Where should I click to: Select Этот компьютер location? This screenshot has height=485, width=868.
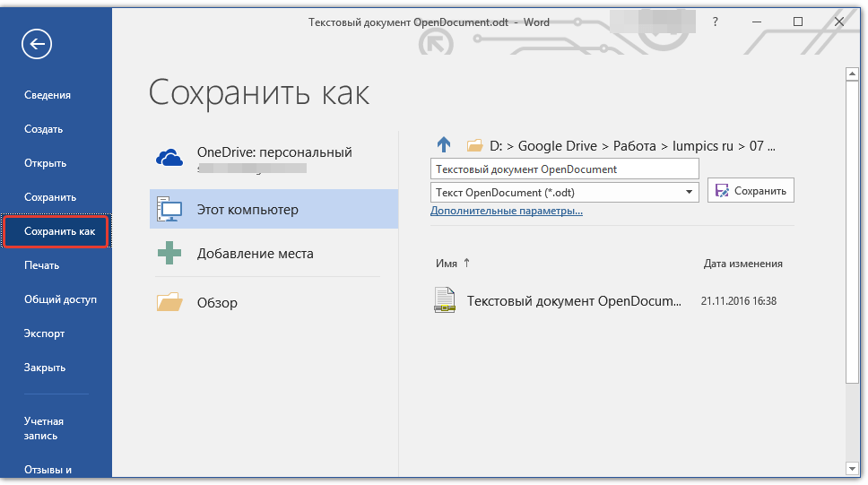click(274, 209)
